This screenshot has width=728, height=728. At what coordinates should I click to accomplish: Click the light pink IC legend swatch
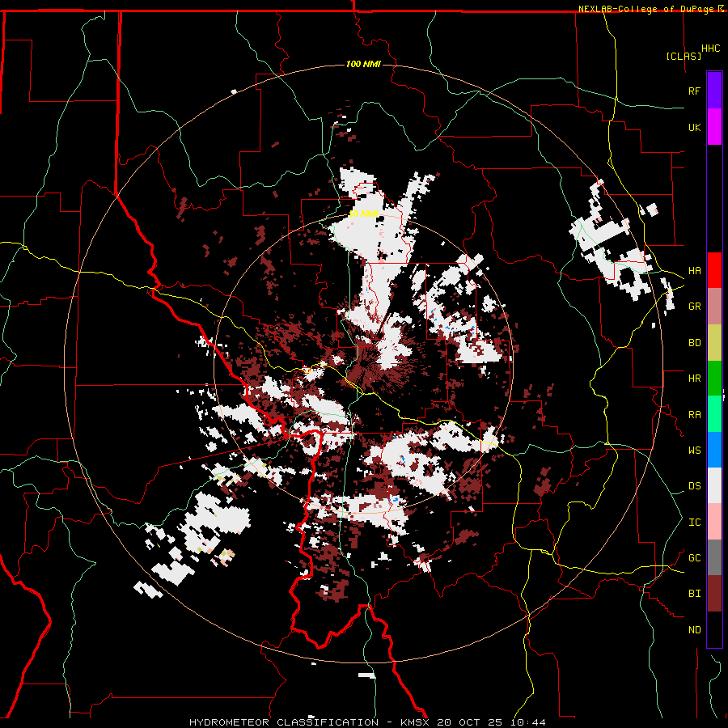click(714, 523)
